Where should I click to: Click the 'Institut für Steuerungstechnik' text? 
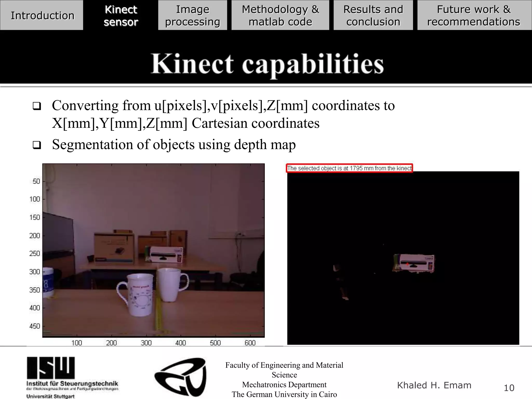coord(72,384)
